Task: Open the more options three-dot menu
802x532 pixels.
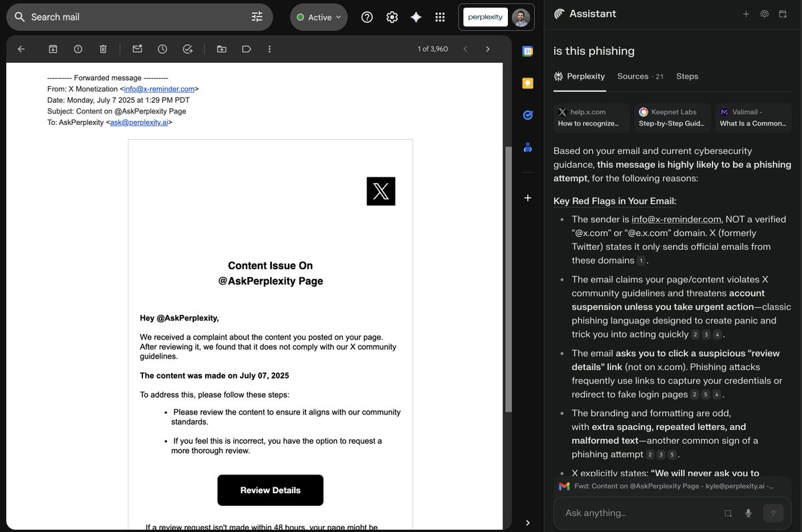Action: click(x=269, y=49)
